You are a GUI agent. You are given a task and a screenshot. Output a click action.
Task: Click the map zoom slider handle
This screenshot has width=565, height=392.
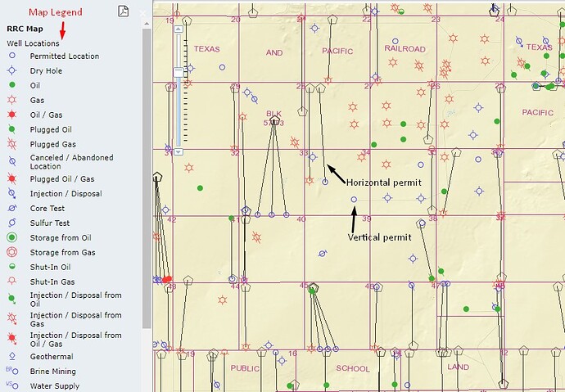tap(177, 73)
